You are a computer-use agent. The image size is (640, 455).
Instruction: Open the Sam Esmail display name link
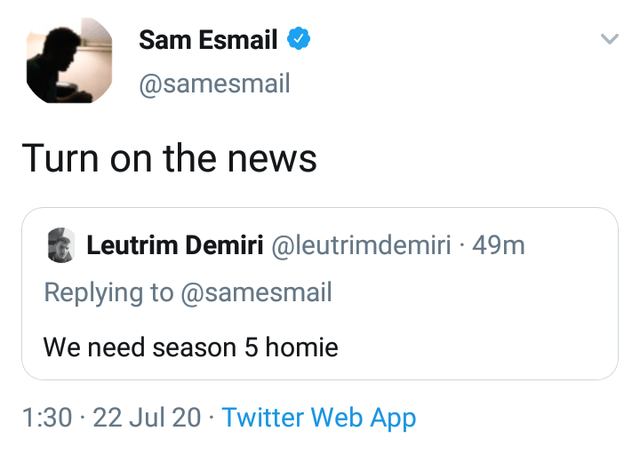208,40
